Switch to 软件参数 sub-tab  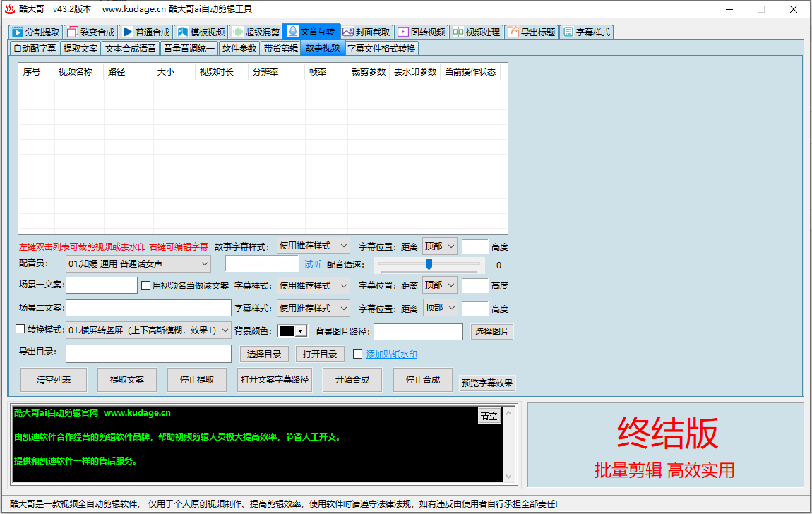[x=239, y=48]
